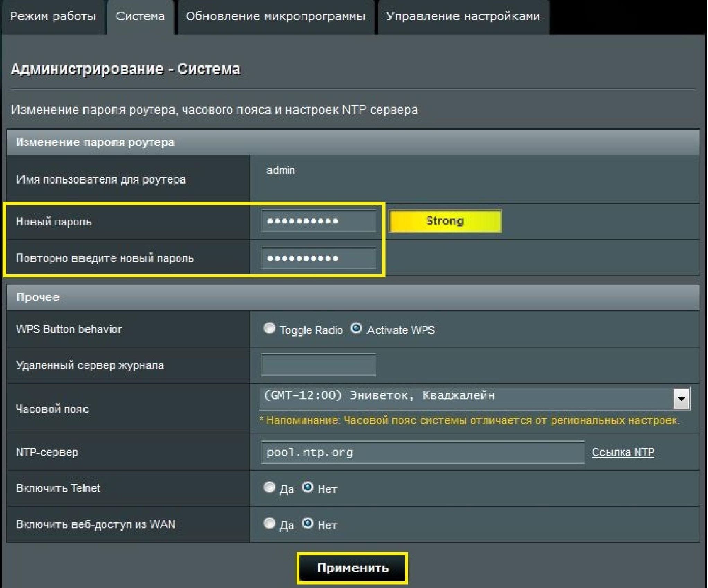Open the Режим работы tab
This screenshot has height=588, width=708.
(x=53, y=17)
